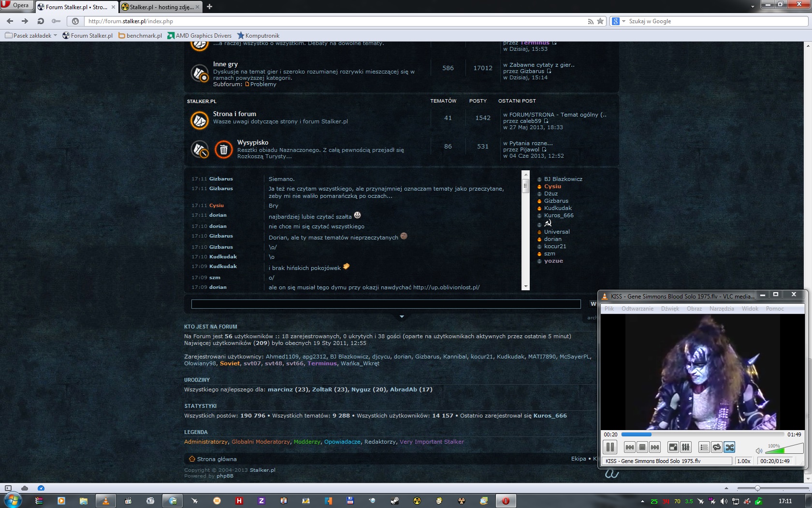Mute VLC speaker icon
Viewport: 812px width, 508px height.
[x=759, y=450]
